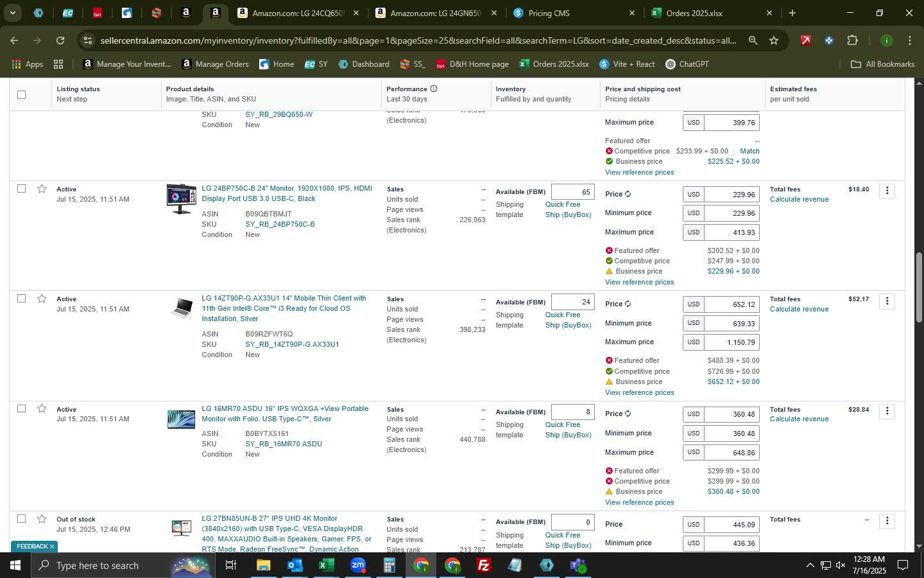
Task: Open the ChatGPT bookmark
Action: click(x=686, y=64)
